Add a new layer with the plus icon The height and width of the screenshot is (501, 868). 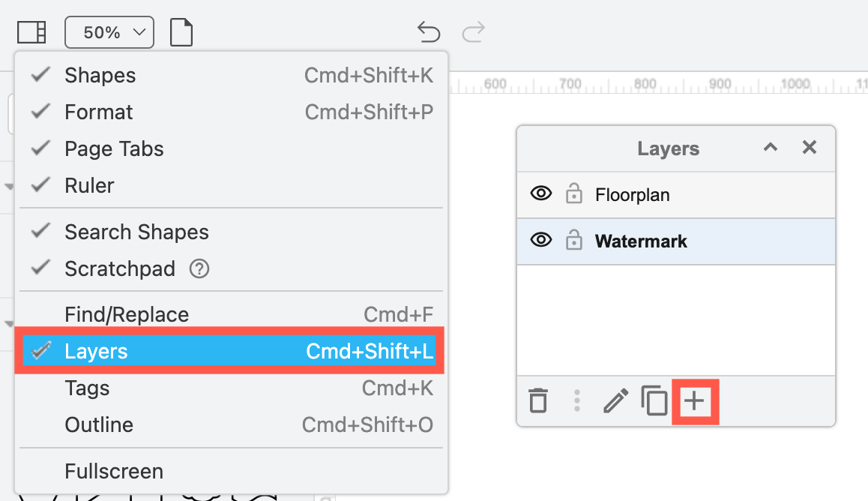(x=694, y=401)
